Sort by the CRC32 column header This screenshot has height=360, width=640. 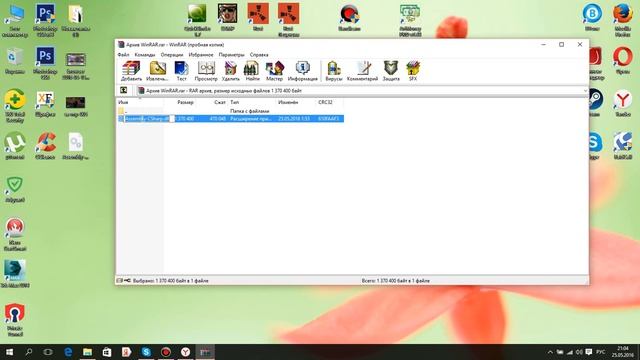[x=329, y=102]
